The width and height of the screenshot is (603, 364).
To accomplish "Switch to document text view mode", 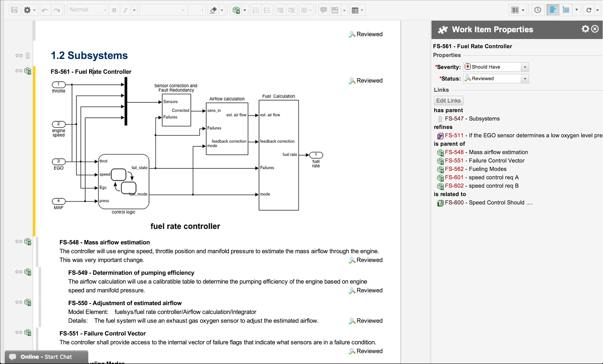I will [x=553, y=10].
